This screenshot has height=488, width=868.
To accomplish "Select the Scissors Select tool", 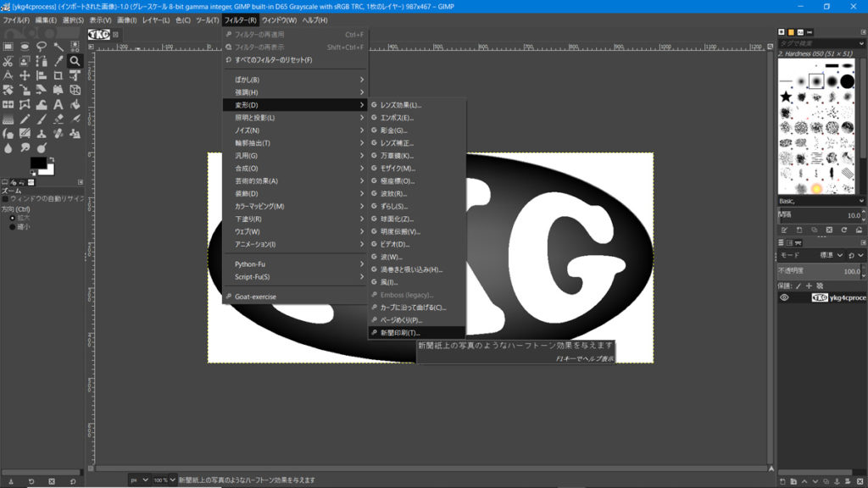I will (8, 61).
